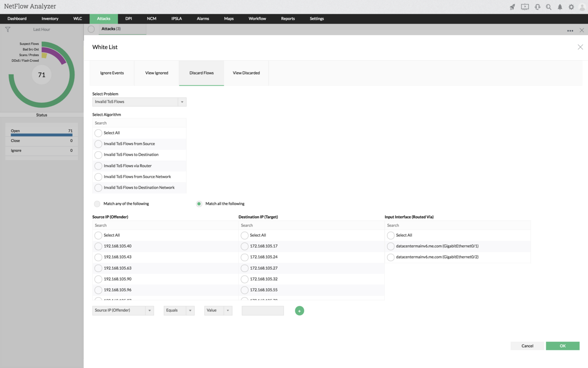Enable Invalid ToS Flows to Destination Network
This screenshot has width=588, height=368.
click(98, 188)
